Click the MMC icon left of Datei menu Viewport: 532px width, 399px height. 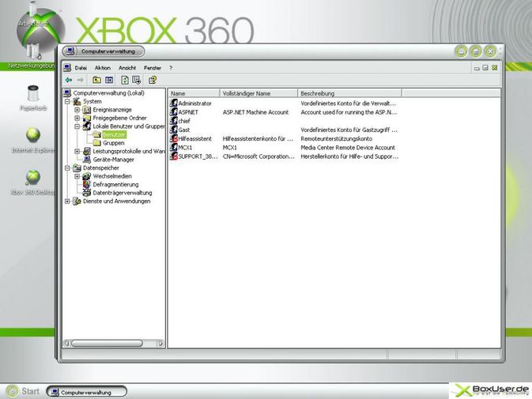(67, 68)
